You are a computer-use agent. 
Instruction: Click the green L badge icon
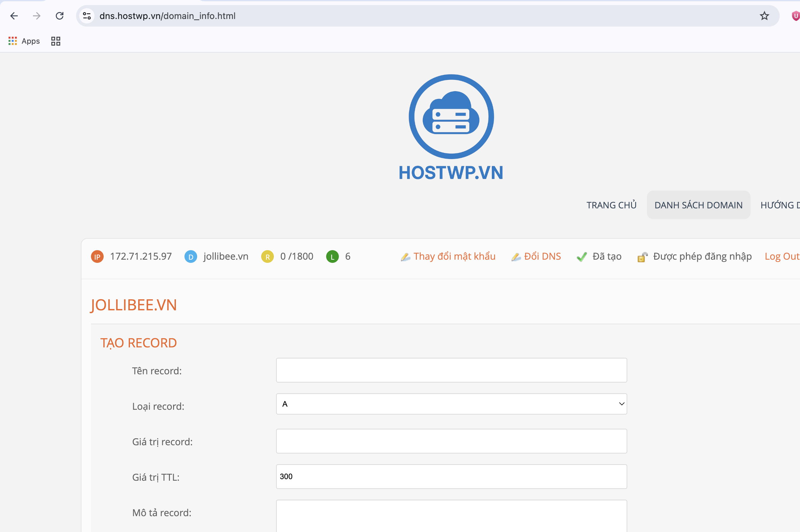click(x=332, y=256)
